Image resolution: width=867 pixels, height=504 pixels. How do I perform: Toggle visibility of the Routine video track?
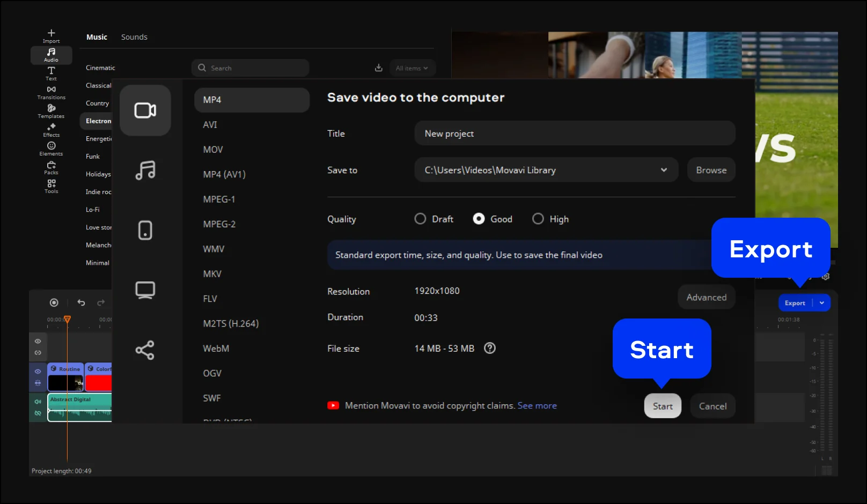(38, 371)
